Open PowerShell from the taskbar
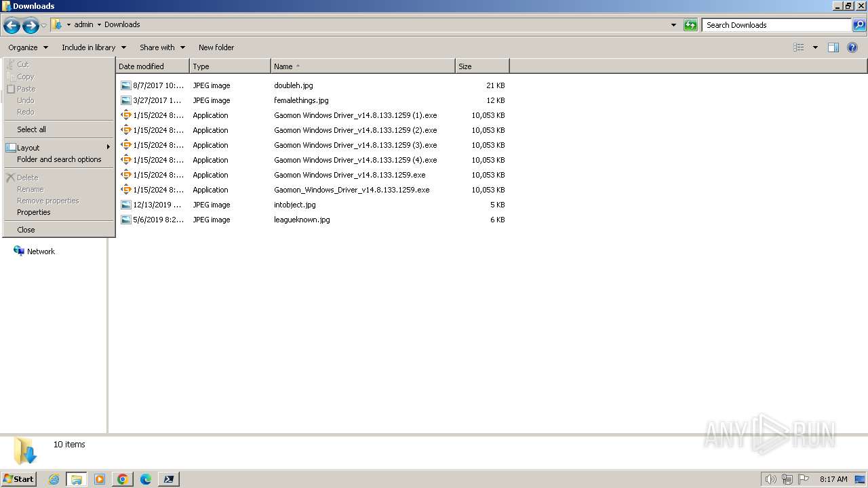868x488 pixels. pos(169,479)
